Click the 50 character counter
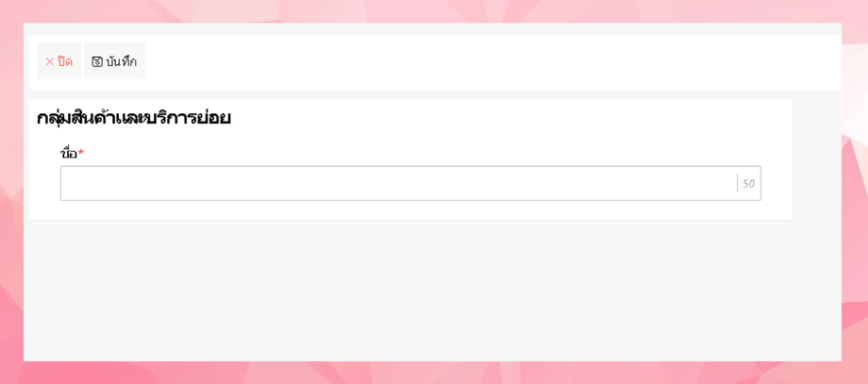This screenshot has width=868, height=384. [748, 184]
